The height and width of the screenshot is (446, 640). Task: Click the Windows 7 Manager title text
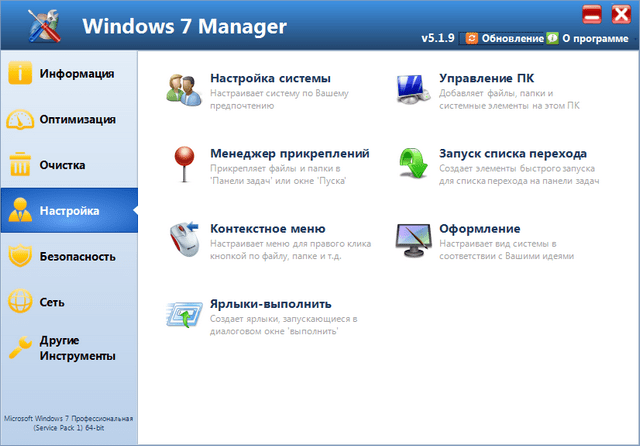tap(184, 26)
